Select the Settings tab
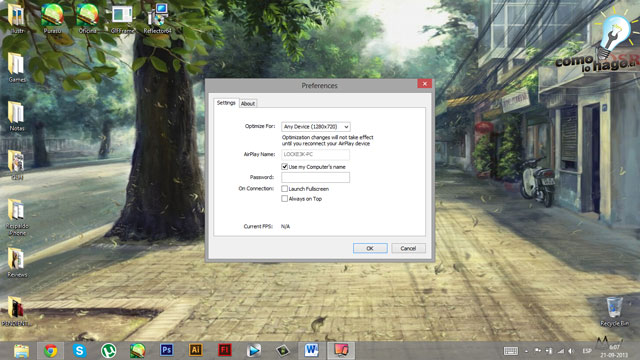The height and width of the screenshot is (360, 640). click(x=226, y=103)
